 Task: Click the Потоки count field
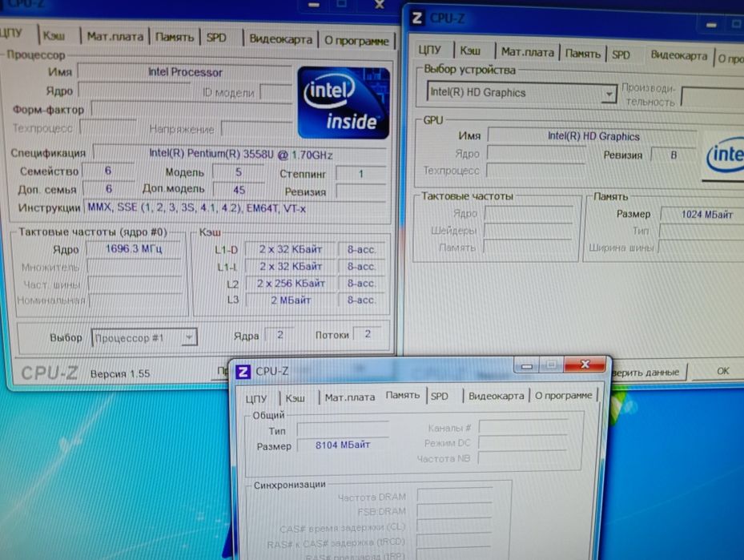point(368,334)
